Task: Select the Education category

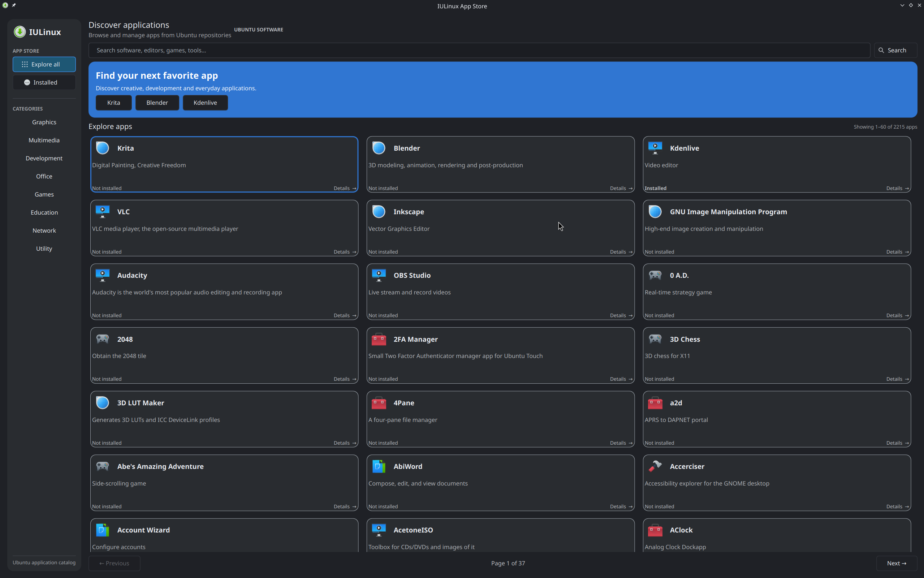Action: coord(44,212)
